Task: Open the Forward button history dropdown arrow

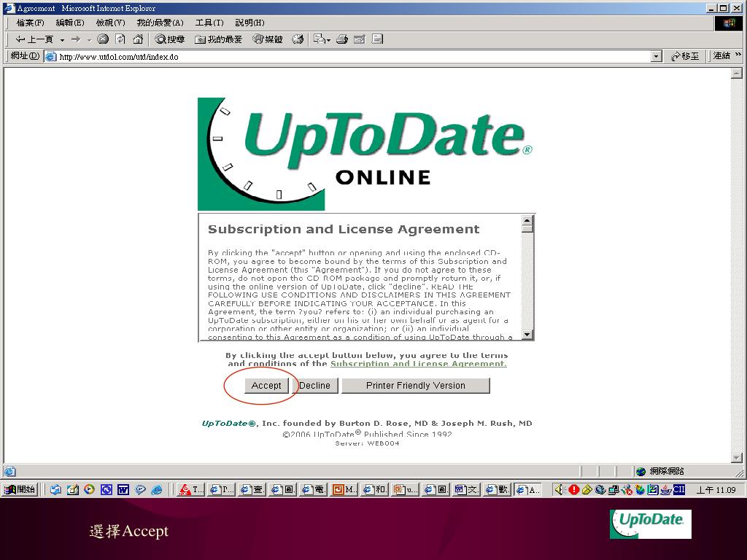Action: (89, 40)
